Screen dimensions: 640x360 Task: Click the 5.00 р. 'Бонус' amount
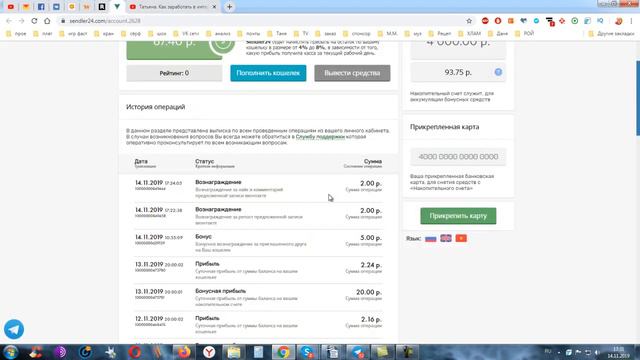(371, 238)
